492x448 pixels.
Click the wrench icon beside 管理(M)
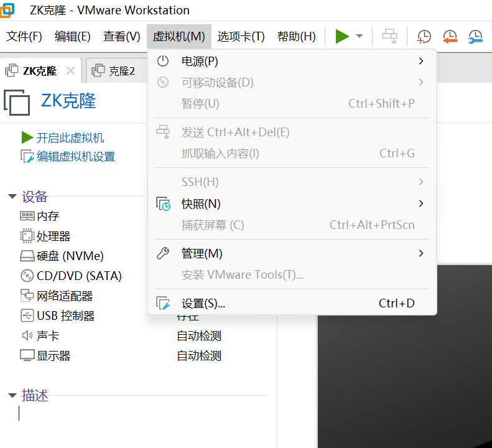coord(163,253)
